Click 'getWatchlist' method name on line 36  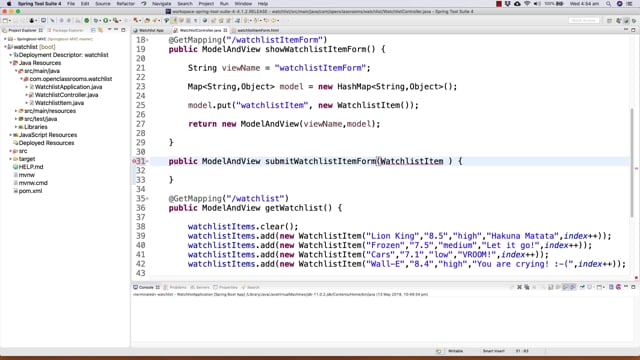click(294, 208)
